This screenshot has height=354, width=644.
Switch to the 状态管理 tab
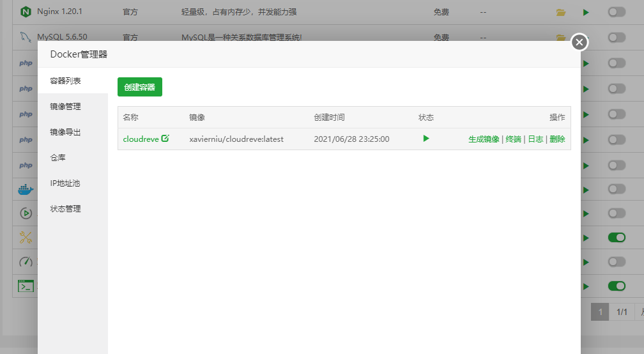pos(73,208)
